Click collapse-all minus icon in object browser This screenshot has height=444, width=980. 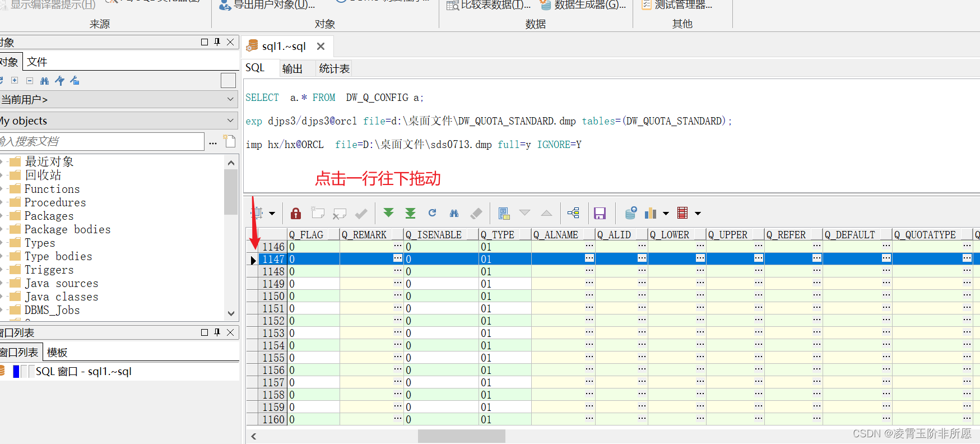pyautogui.click(x=30, y=81)
